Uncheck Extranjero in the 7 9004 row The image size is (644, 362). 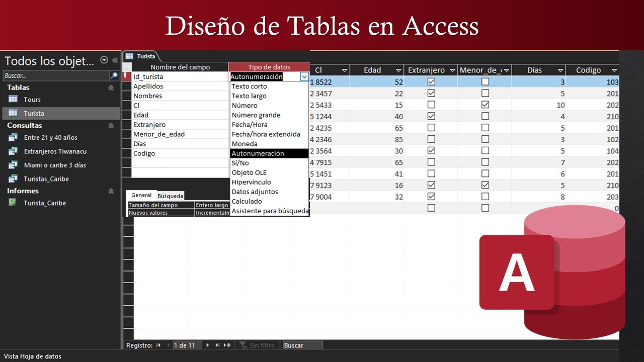[431, 197]
